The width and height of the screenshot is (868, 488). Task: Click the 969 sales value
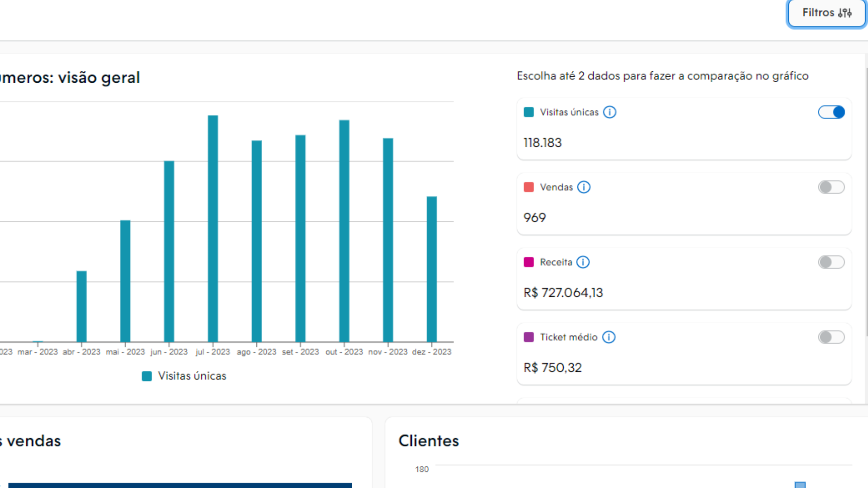click(x=535, y=218)
